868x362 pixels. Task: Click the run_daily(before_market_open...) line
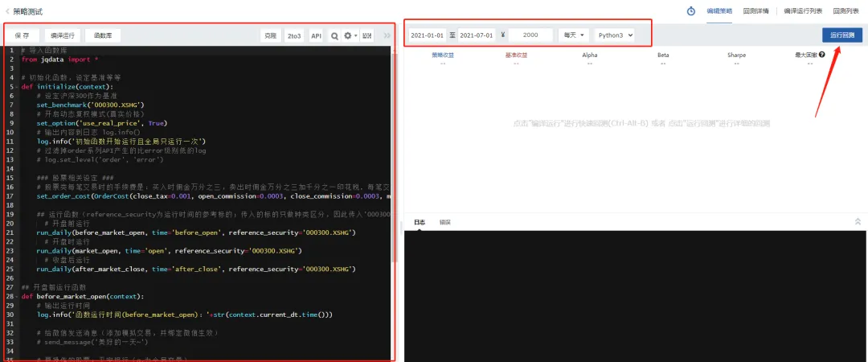(x=196, y=232)
